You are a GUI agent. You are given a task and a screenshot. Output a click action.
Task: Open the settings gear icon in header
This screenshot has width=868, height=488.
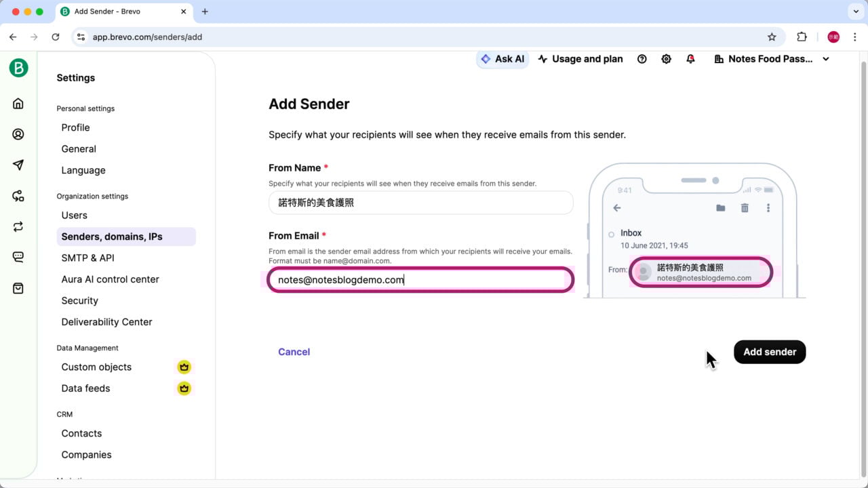[x=666, y=59]
